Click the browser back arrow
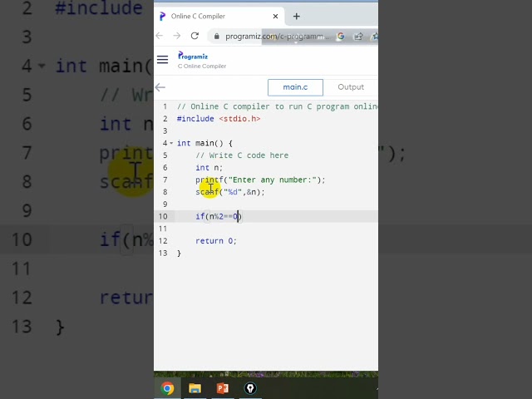The height and width of the screenshot is (399, 532). (x=160, y=36)
